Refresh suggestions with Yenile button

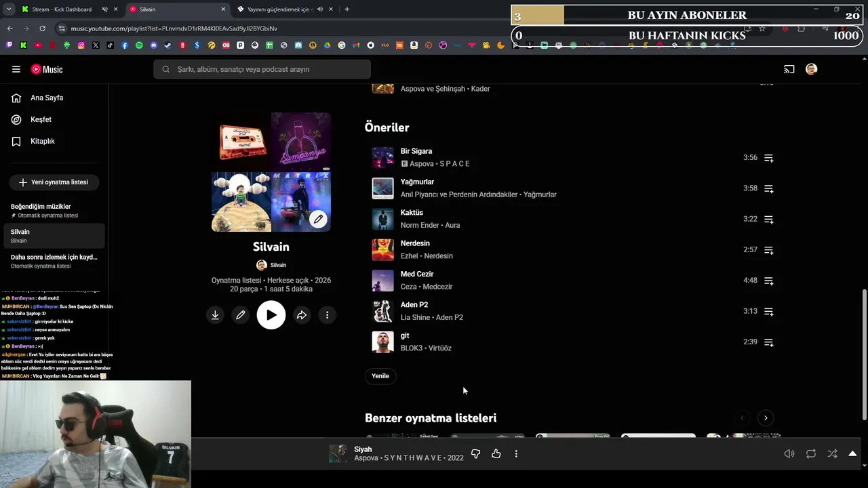coord(380,376)
